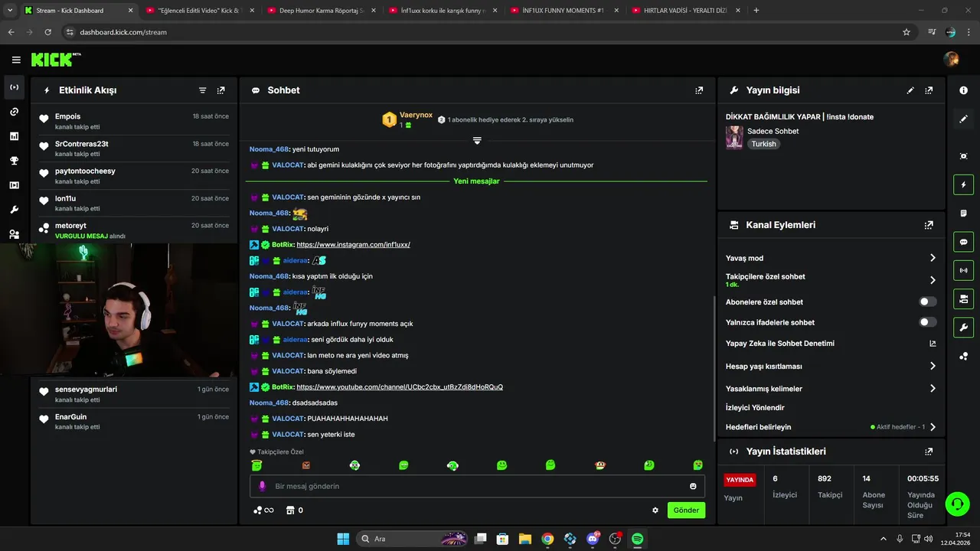Toggle chat bubble widget in right sidebar
Screen dimensions: 980x551
point(963,242)
